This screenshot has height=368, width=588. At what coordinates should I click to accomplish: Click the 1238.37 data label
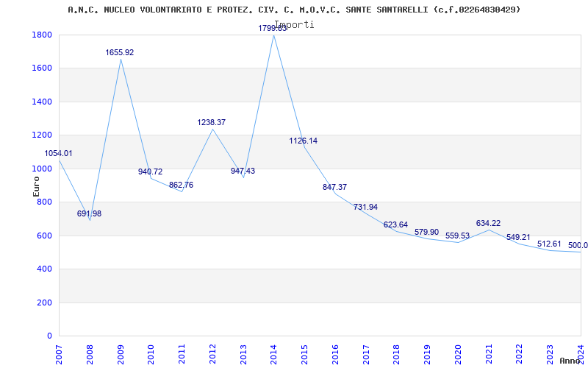212,122
